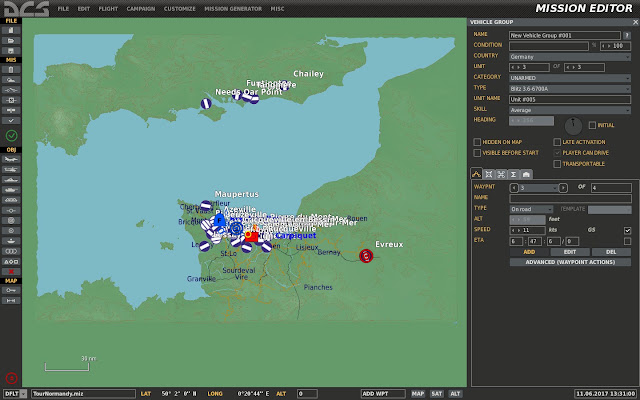
Task: Open the Campaign menu
Action: click(x=140, y=9)
